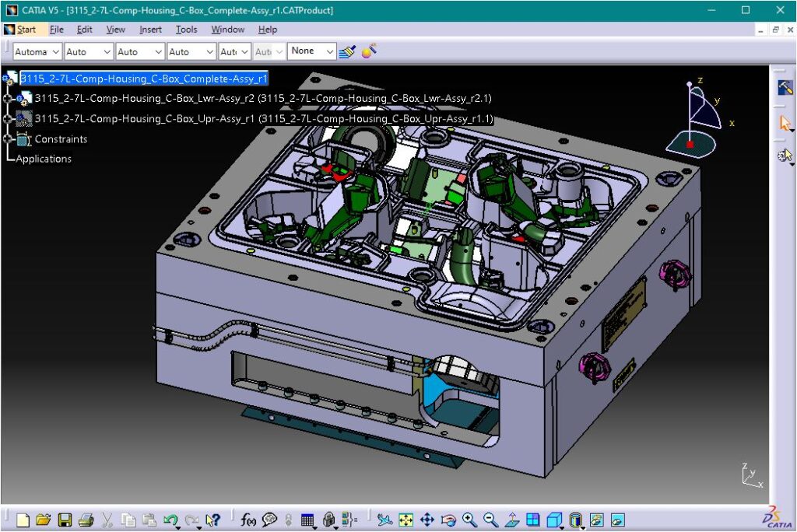
Task: Open the second graphic properties 'Auto' dropdown
Action: click(89, 51)
